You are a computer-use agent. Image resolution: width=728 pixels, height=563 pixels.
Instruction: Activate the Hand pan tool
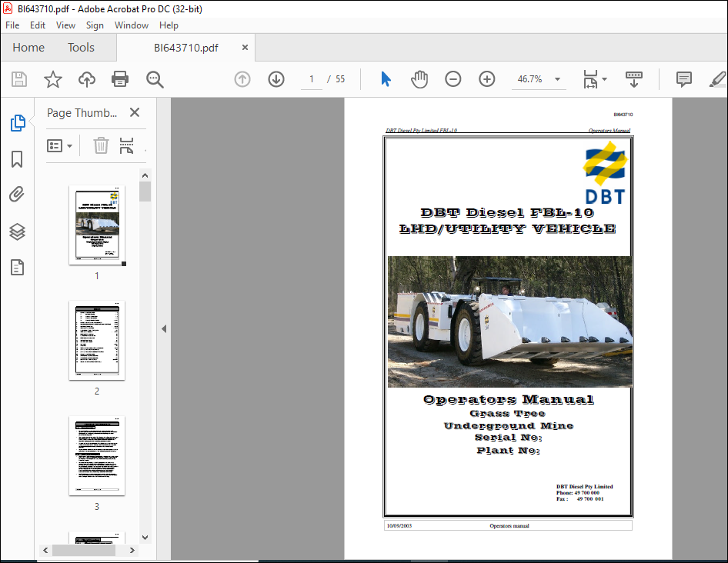[419, 79]
